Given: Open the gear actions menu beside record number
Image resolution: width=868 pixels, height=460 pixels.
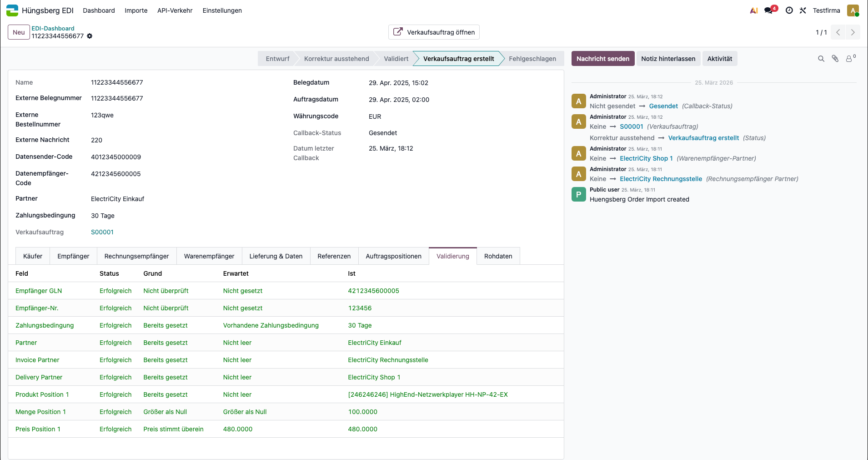Looking at the screenshot, I should tap(90, 36).
